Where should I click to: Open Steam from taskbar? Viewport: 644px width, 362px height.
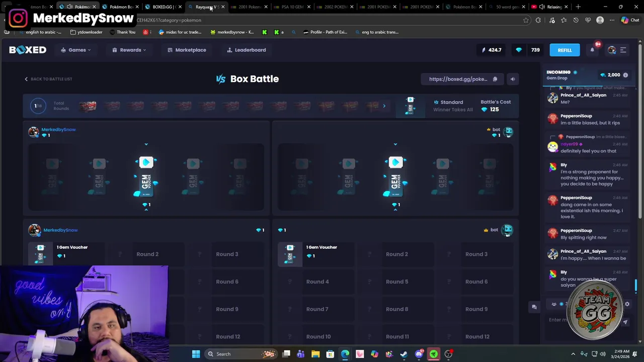point(404,354)
